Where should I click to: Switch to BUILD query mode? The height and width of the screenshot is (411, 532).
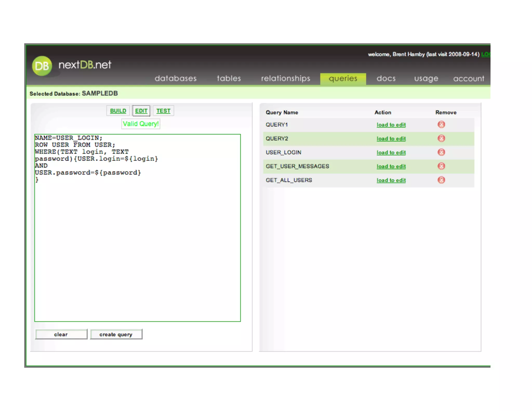(118, 111)
